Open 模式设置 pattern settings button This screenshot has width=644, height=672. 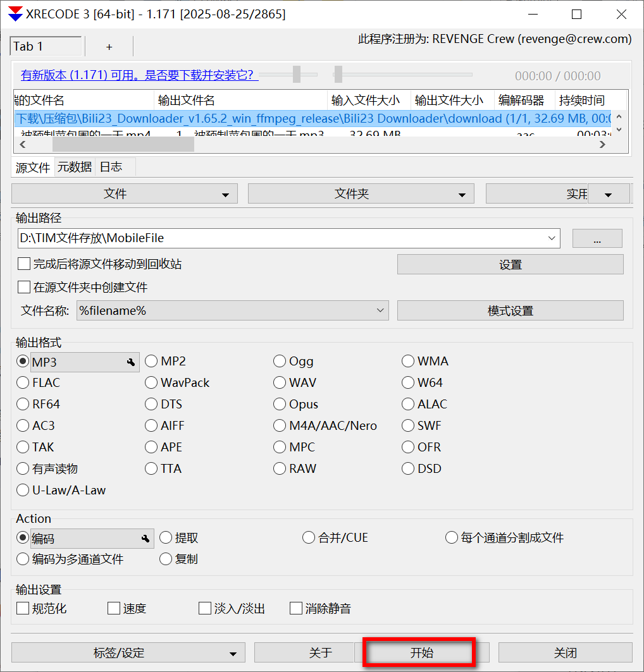[511, 311]
